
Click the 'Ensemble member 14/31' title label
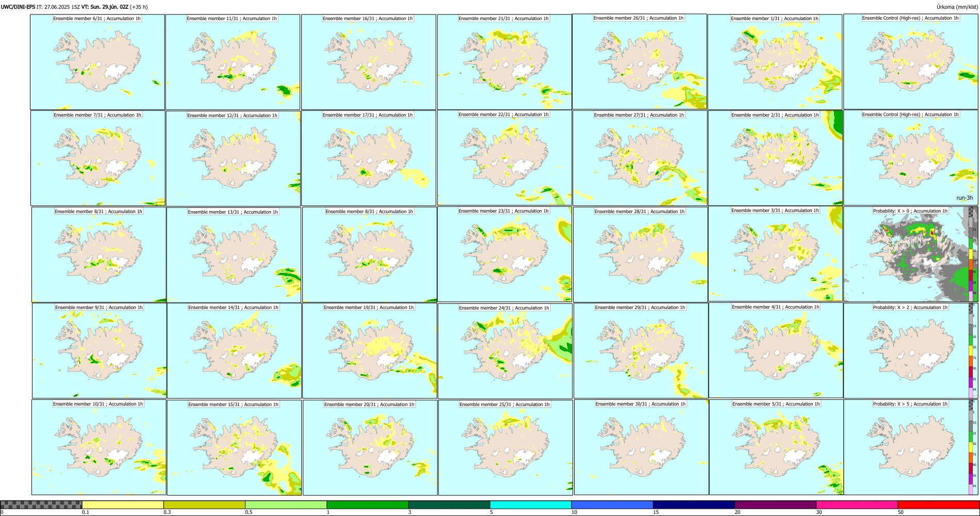pyautogui.click(x=233, y=308)
